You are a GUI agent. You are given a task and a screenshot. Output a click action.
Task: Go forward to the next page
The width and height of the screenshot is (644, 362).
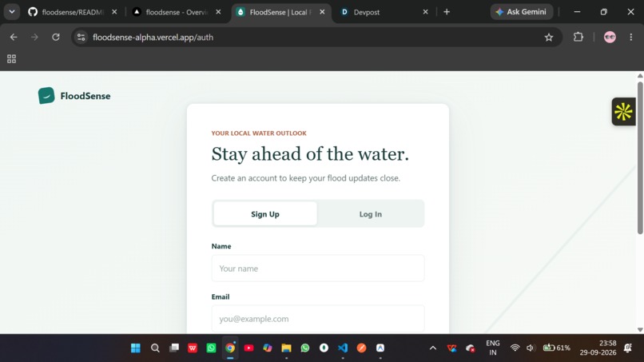(34, 38)
